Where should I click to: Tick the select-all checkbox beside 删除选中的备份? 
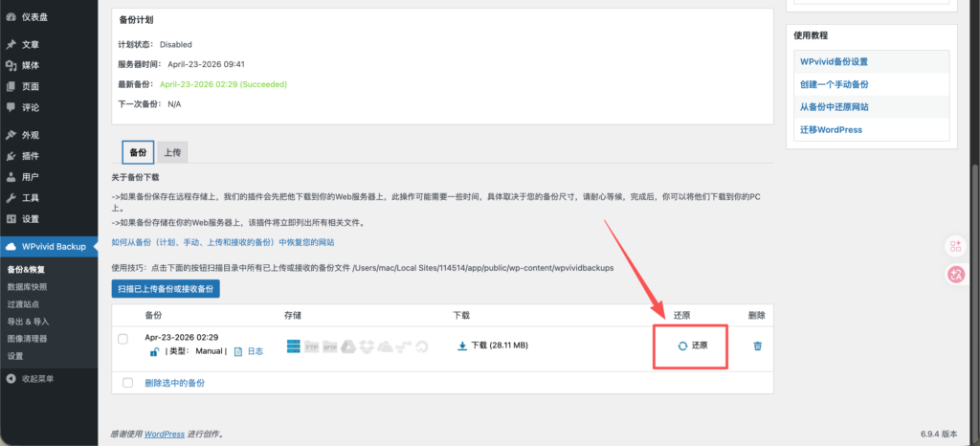(128, 383)
